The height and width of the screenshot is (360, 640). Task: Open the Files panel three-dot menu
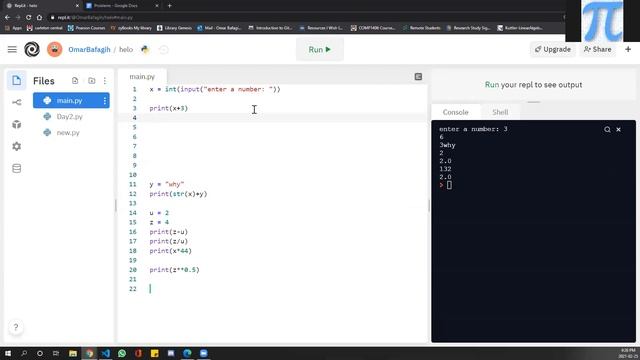coord(105,81)
